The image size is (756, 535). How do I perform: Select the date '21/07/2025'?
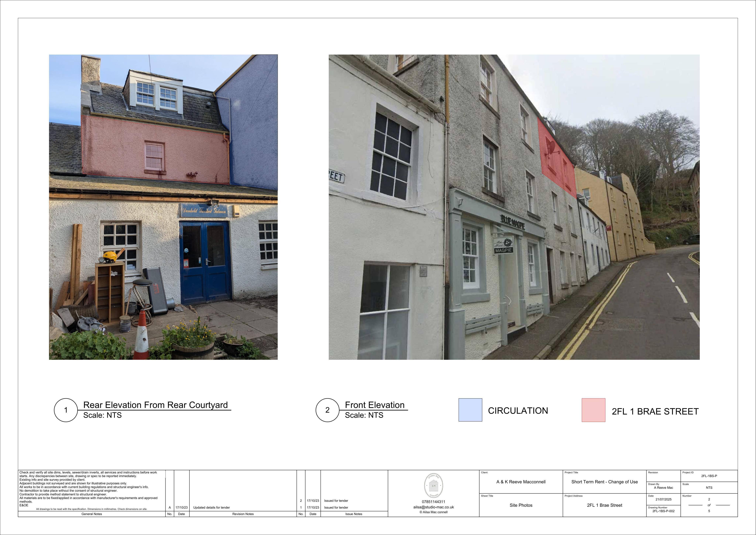664,499
